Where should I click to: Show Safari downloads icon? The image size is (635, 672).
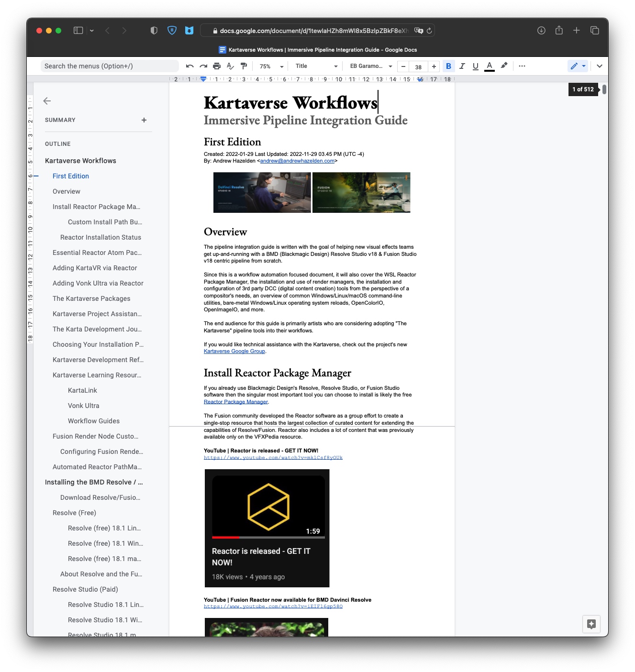point(541,31)
